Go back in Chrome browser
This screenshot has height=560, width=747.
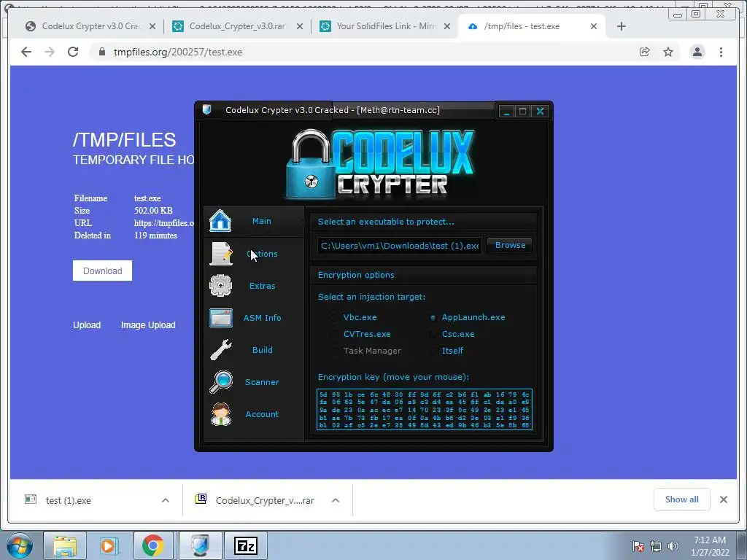click(x=26, y=52)
